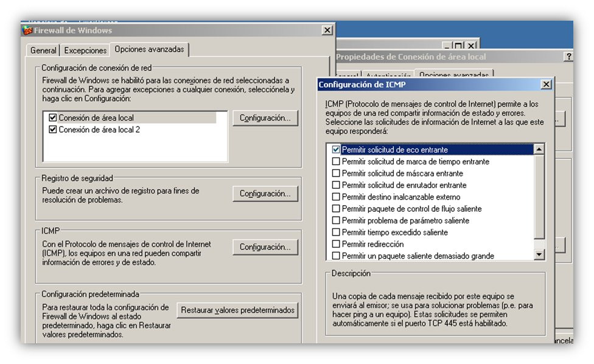
Task: Check Permitir un paquete saliente demasiado grande
Action: coord(335,256)
